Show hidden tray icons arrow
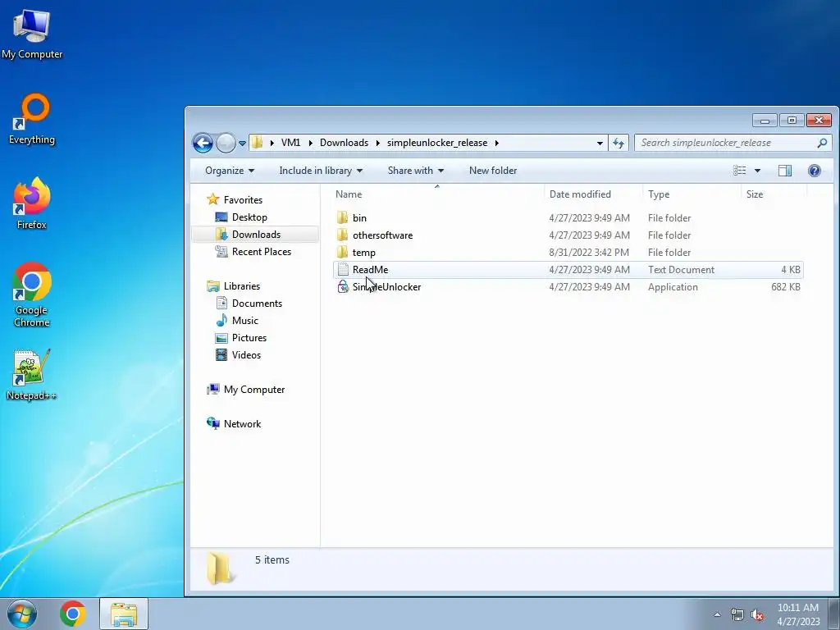840x630 pixels. coord(717,614)
